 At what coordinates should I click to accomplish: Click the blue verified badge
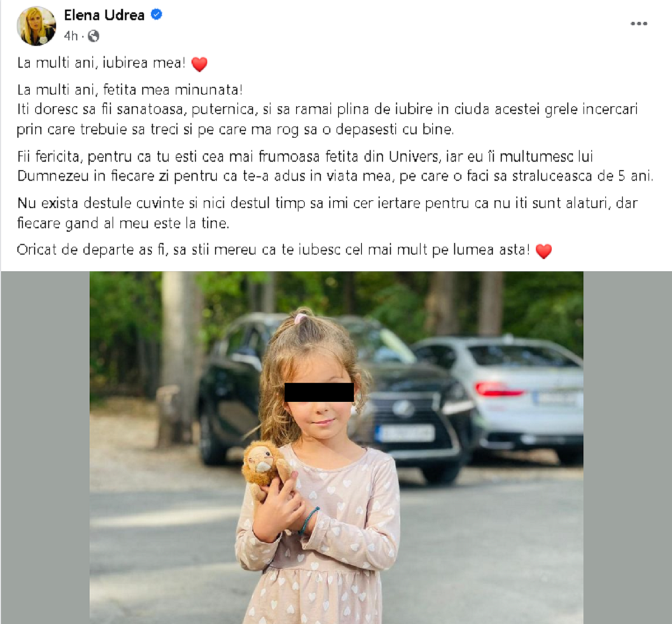coord(157,15)
